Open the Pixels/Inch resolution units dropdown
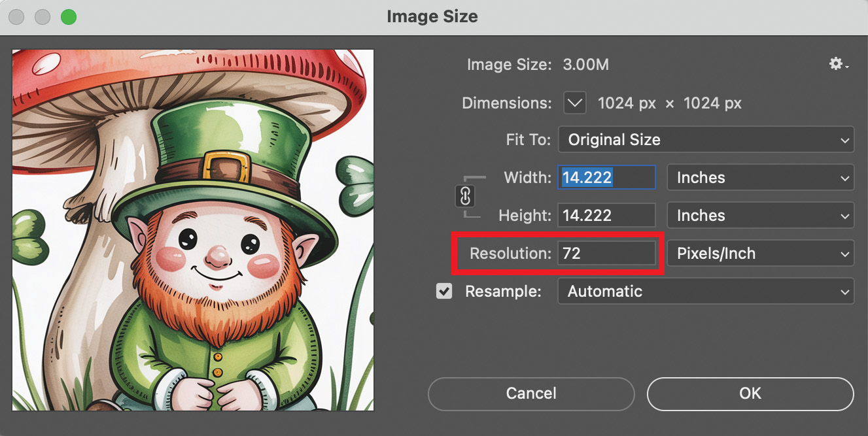868x436 pixels. [x=760, y=254]
